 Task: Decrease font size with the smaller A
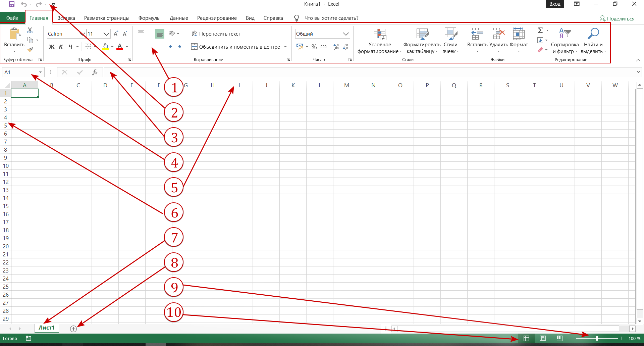coord(125,34)
